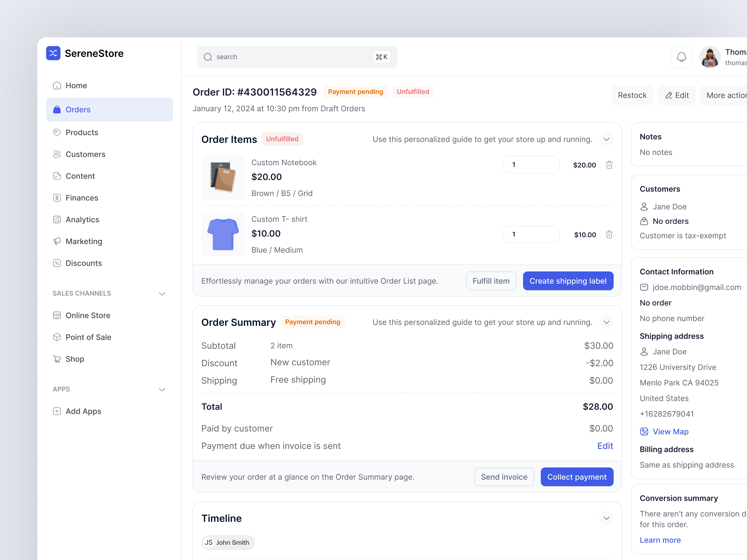
Task: Collapse the Order Items card
Action: point(606,139)
